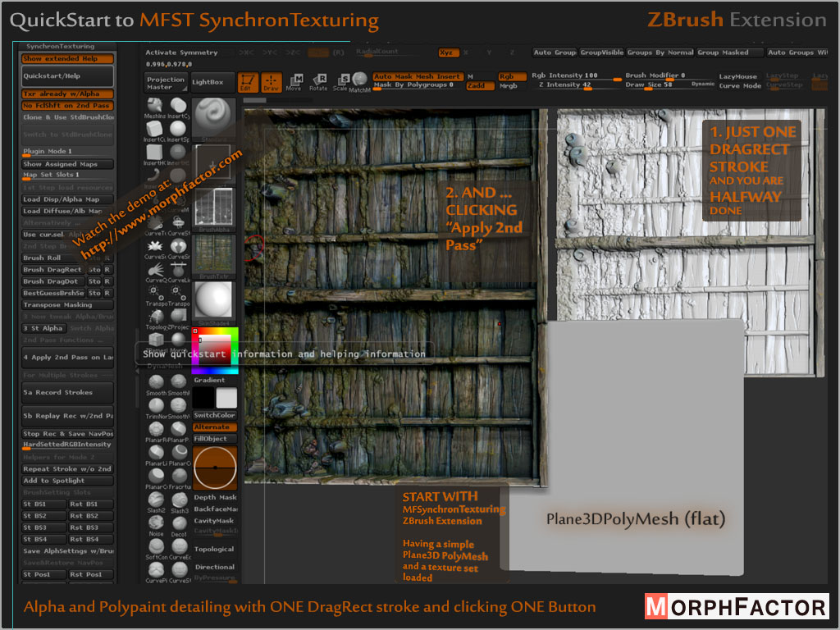
Task: Toggle Zadd sculpting mode
Action: pos(476,85)
